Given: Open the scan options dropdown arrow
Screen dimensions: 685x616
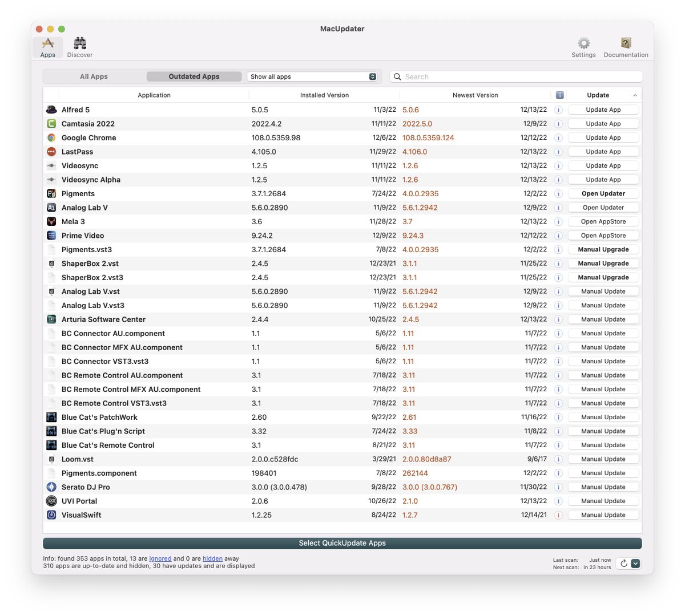Looking at the screenshot, I should tap(635, 564).
